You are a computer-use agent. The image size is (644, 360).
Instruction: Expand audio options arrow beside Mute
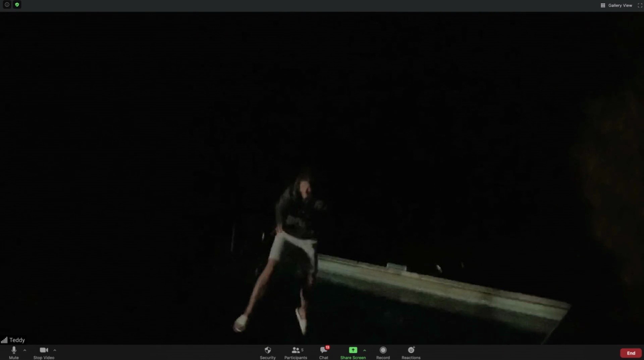click(25, 350)
